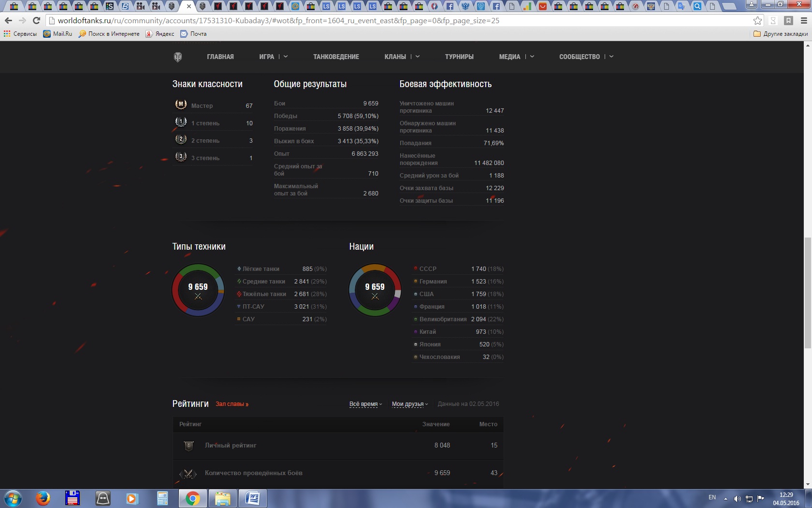Image resolution: width=812 pixels, height=508 pixels.
Task: Click the 2 степень badge icon
Action: (x=181, y=139)
